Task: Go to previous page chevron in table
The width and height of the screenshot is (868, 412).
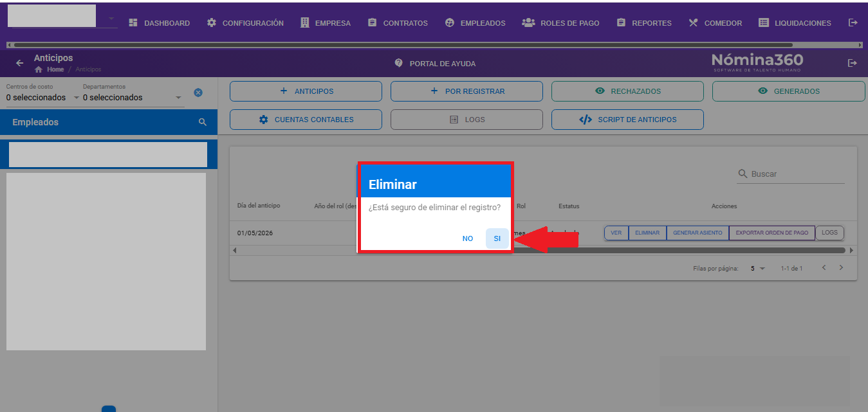Action: pyautogui.click(x=824, y=268)
